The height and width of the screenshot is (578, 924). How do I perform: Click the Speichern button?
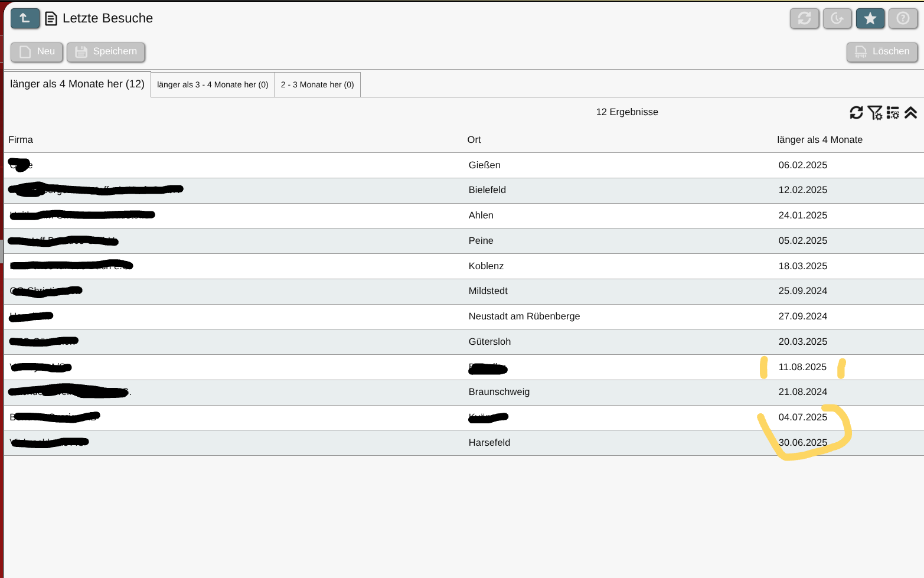(106, 52)
